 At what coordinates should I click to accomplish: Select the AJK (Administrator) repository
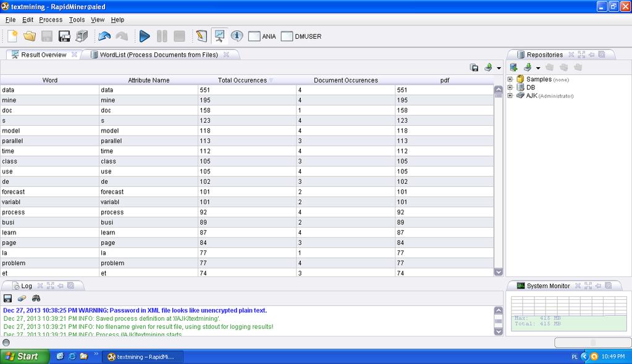[x=545, y=96]
